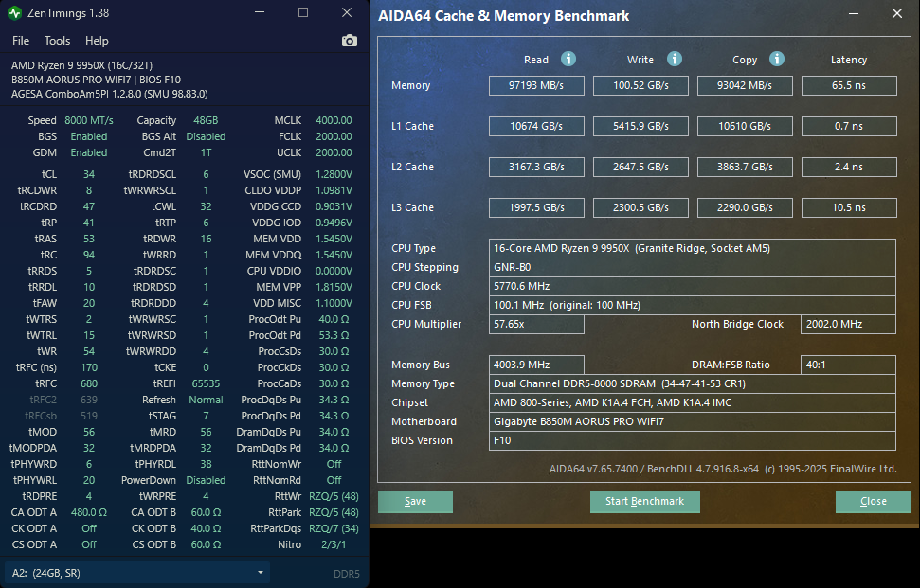
Task: Click the Memory Type field DDR5-8000 SDRAM
Action: click(693, 383)
